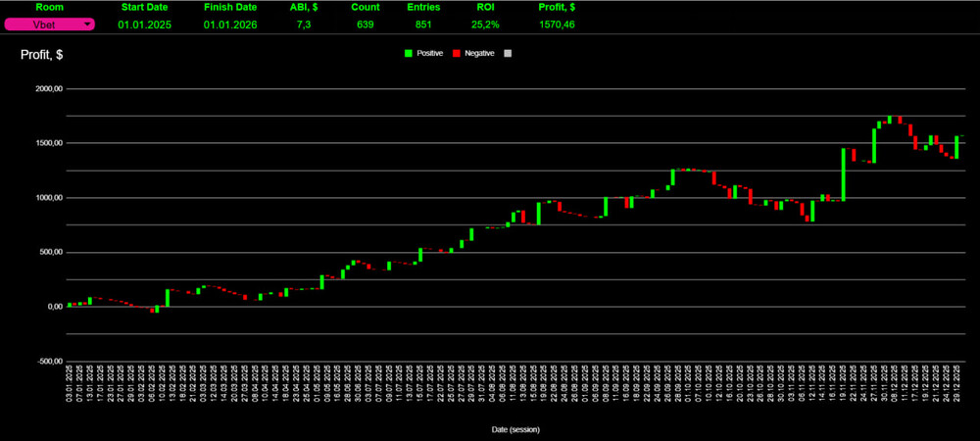Click the 2000,00 y-axis label
The width and height of the screenshot is (980, 441).
[x=48, y=89]
